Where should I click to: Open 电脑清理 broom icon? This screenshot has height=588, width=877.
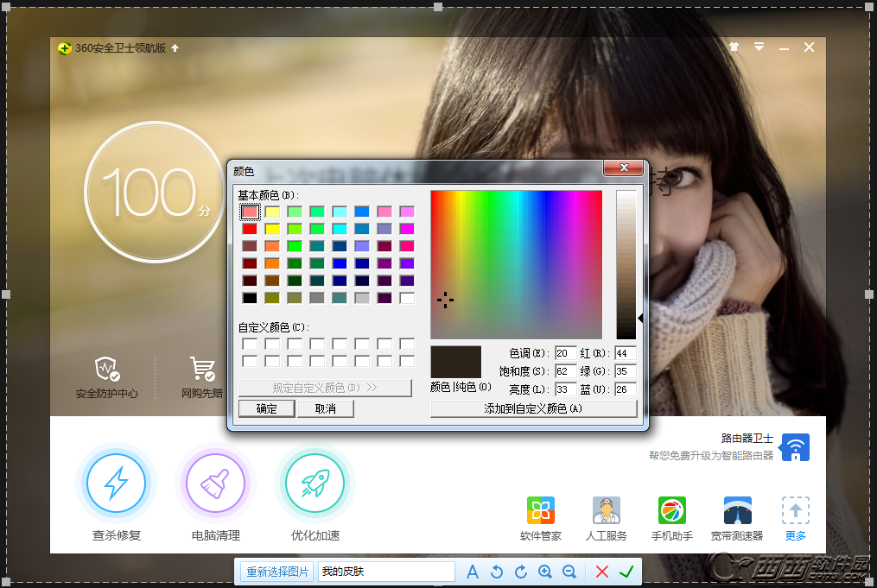click(x=215, y=484)
